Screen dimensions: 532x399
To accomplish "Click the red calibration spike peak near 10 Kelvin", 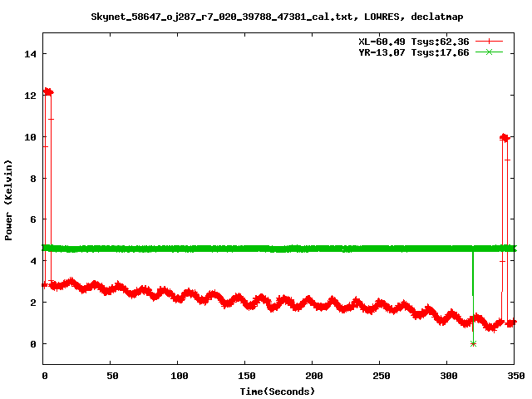I will click(x=505, y=137).
